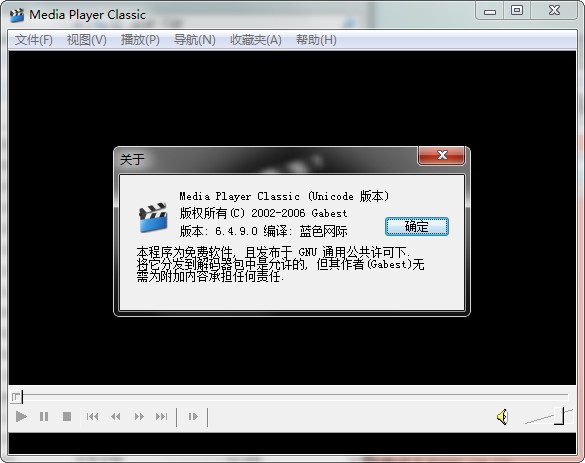Click the 关于 dialog title text
The height and width of the screenshot is (463, 585).
click(132, 160)
